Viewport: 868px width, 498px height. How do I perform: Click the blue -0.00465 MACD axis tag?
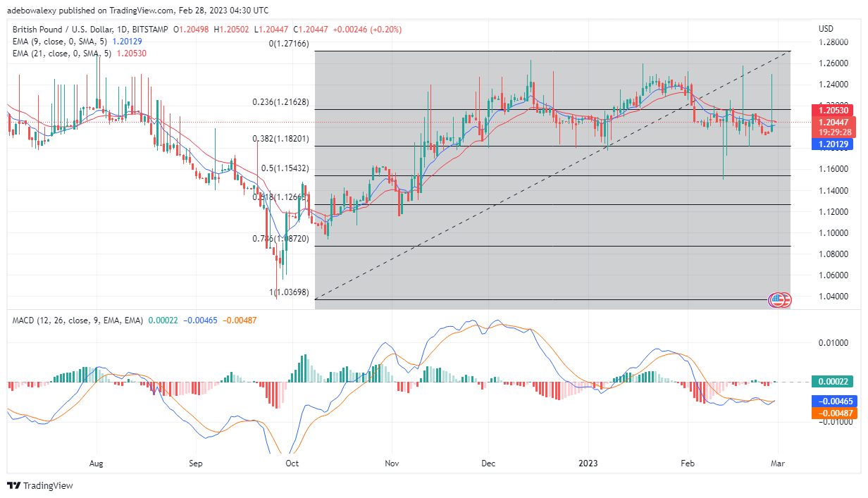[834, 400]
